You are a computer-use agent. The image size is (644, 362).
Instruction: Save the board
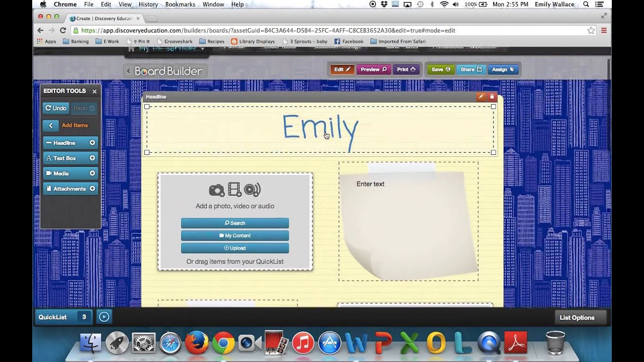tap(440, 69)
